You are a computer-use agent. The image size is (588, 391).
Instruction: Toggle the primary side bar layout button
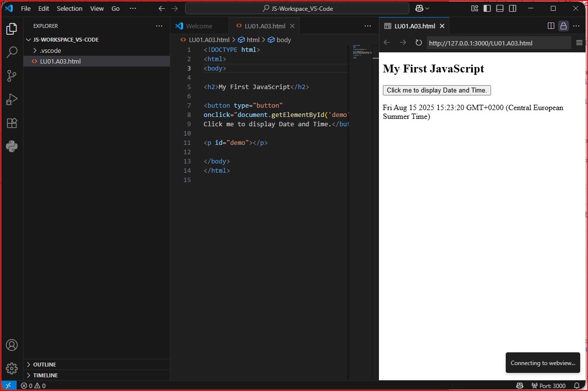pyautogui.click(x=487, y=8)
